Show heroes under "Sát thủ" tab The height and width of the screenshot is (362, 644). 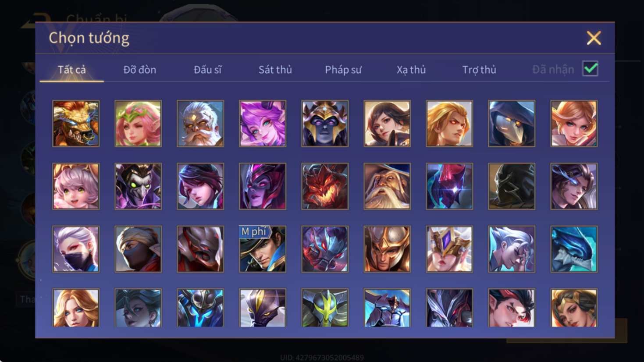point(275,70)
